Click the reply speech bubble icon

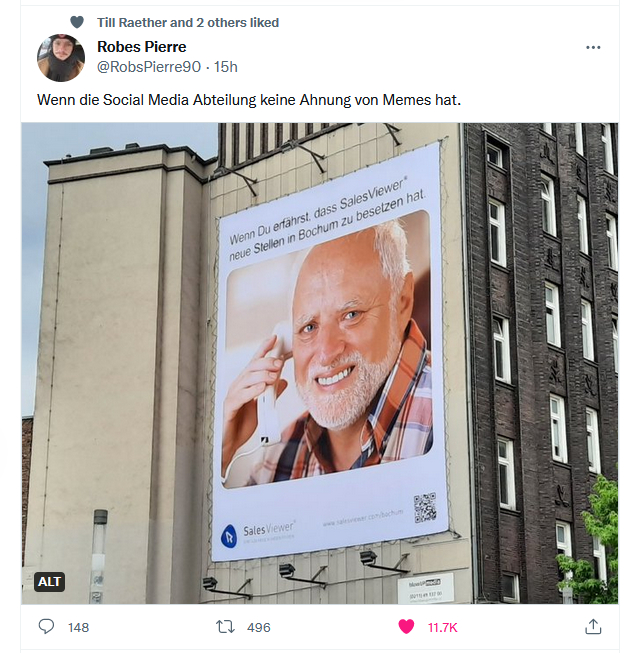[46, 626]
